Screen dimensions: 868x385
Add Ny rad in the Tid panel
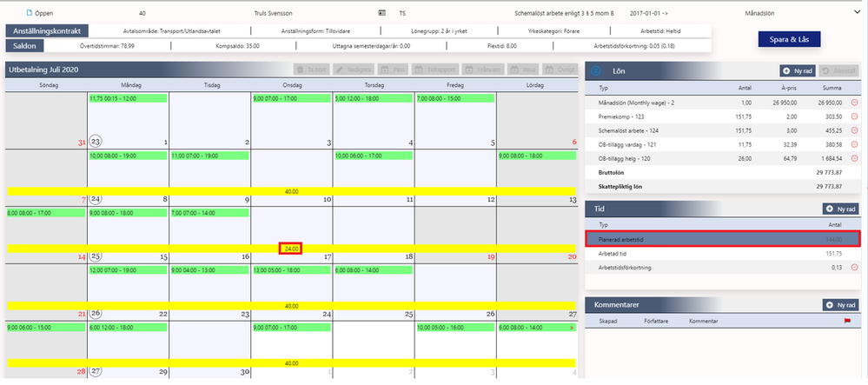pyautogui.click(x=841, y=209)
